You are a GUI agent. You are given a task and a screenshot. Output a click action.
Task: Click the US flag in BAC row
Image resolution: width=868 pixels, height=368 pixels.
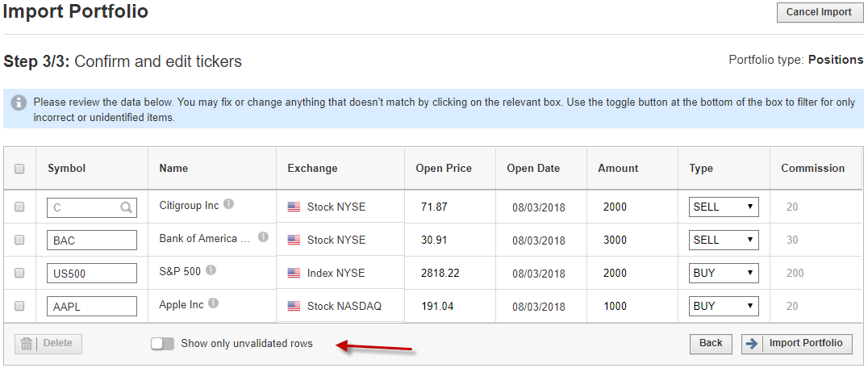pyautogui.click(x=294, y=240)
